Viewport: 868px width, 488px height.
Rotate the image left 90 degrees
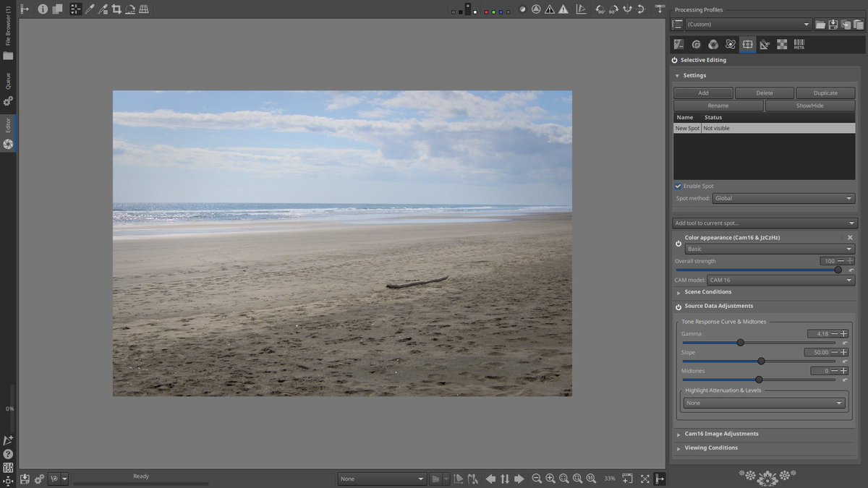[x=600, y=9]
